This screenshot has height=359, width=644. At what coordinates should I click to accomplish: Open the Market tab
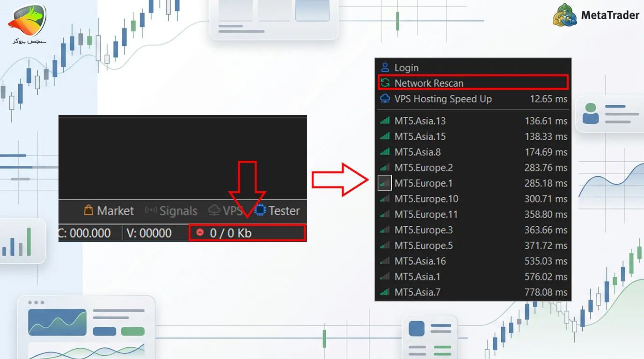pos(109,211)
